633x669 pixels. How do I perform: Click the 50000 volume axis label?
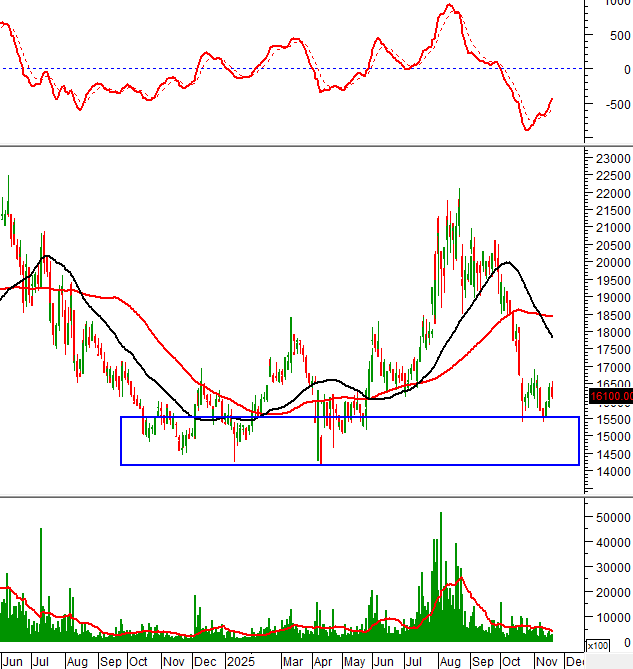[610, 518]
